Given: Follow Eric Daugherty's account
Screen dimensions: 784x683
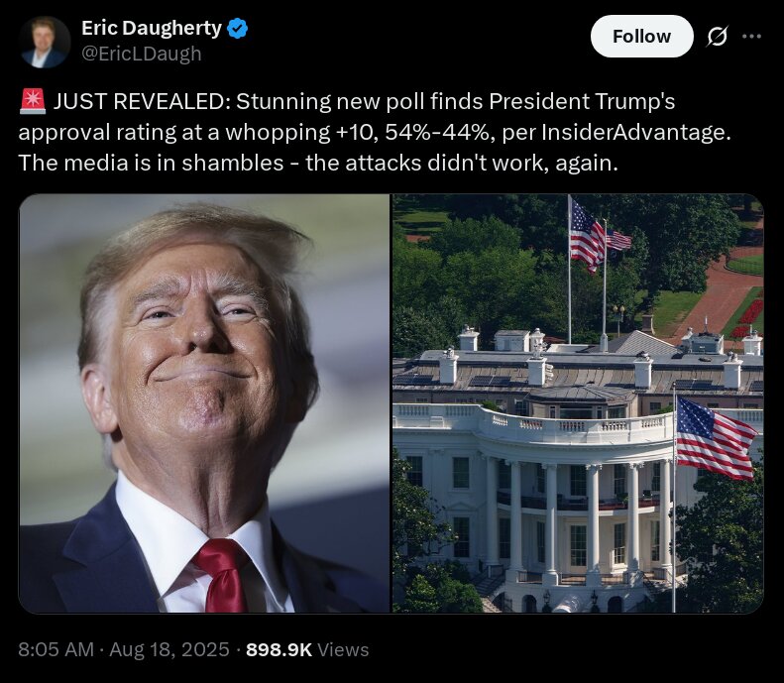Looking at the screenshot, I should [x=641, y=36].
